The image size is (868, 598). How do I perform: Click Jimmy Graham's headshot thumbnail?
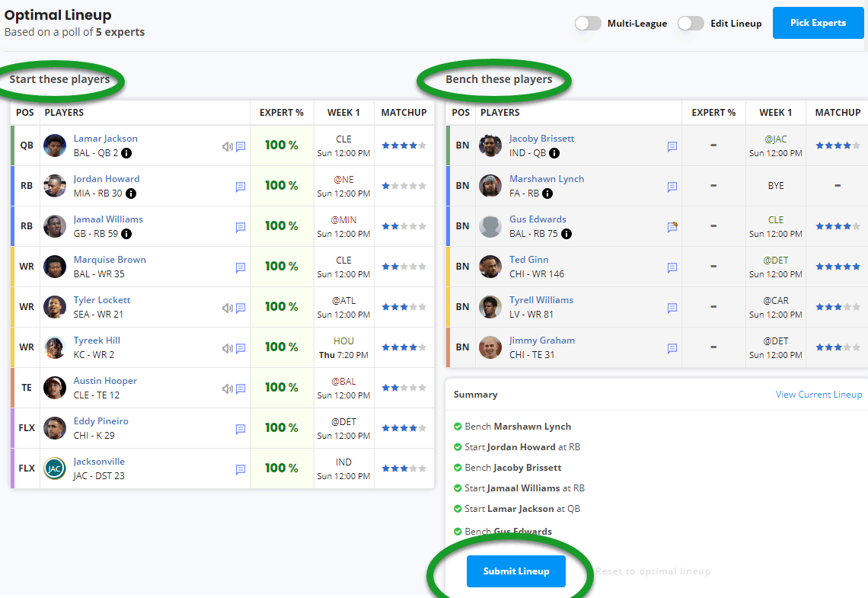coord(490,347)
